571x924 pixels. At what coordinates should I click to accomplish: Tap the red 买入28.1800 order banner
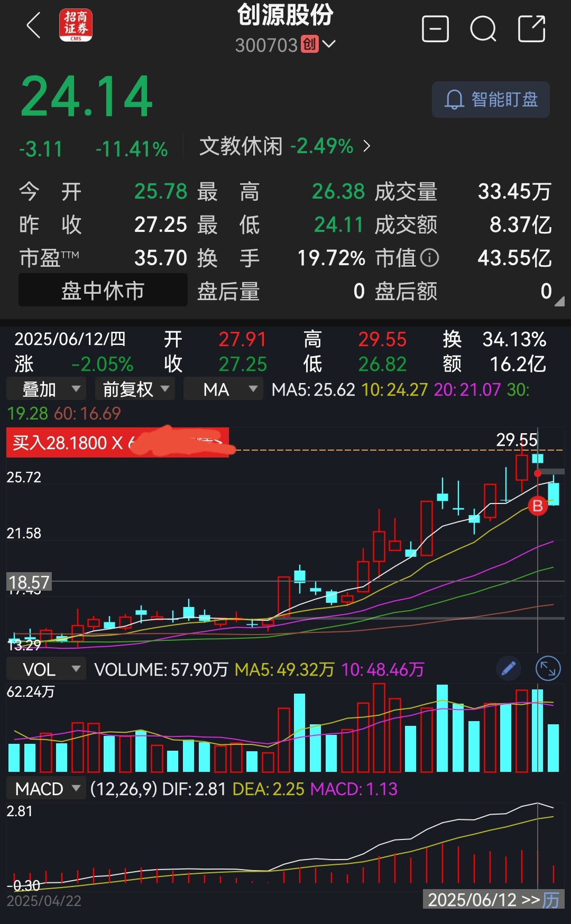(117, 442)
